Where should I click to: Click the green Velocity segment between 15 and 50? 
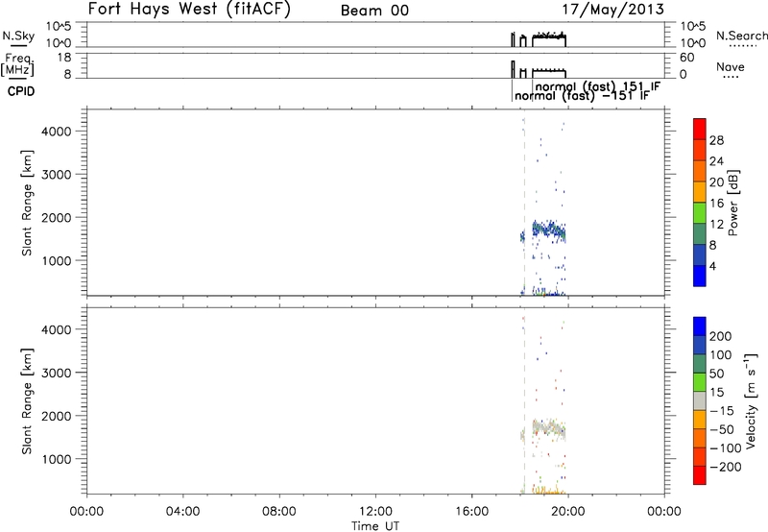pyautogui.click(x=700, y=382)
